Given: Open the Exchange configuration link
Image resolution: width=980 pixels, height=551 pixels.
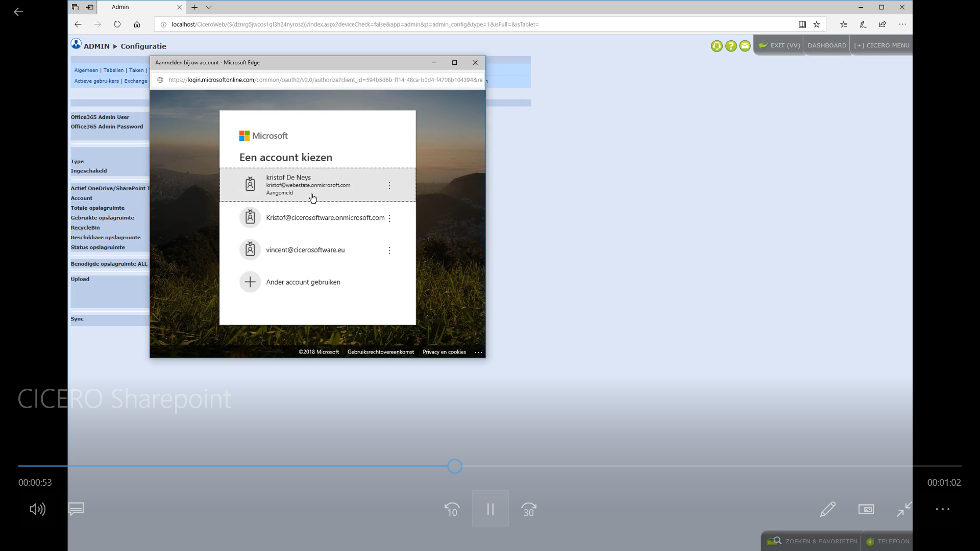Looking at the screenshot, I should (x=136, y=81).
